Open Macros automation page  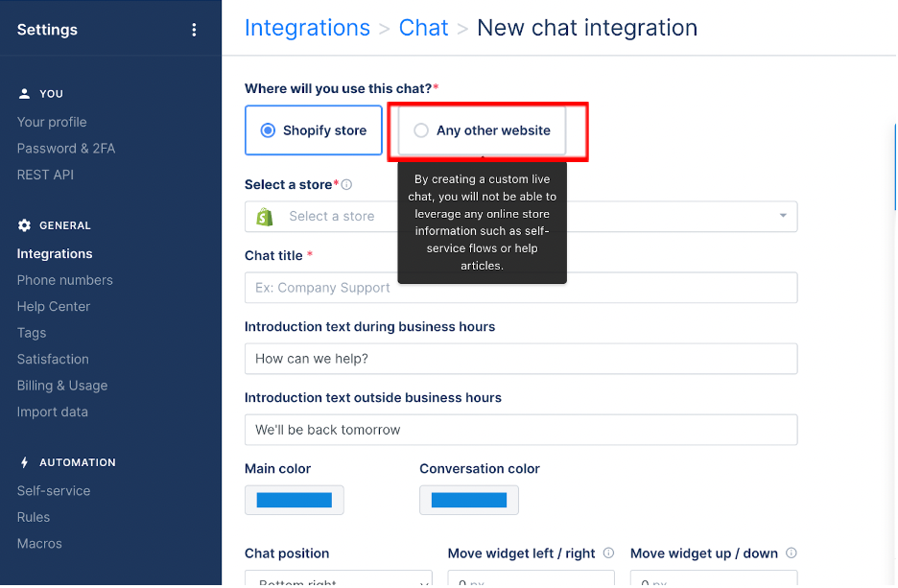click(x=39, y=544)
